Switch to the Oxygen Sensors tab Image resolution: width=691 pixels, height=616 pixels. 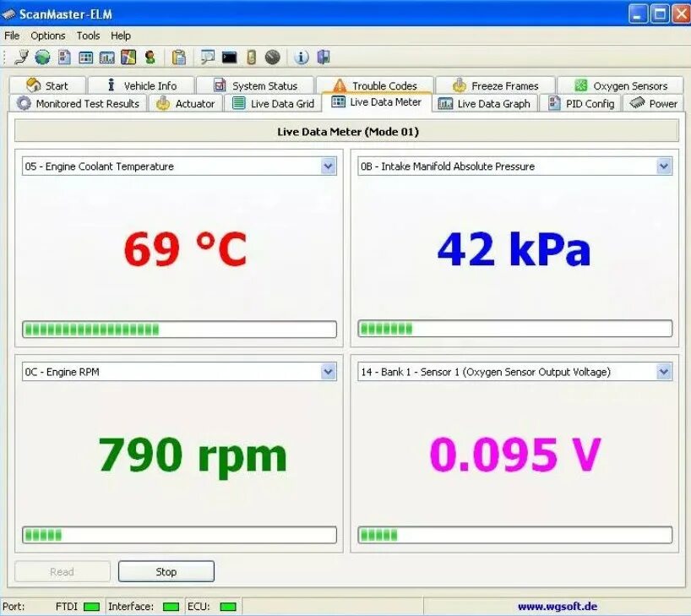(621, 85)
